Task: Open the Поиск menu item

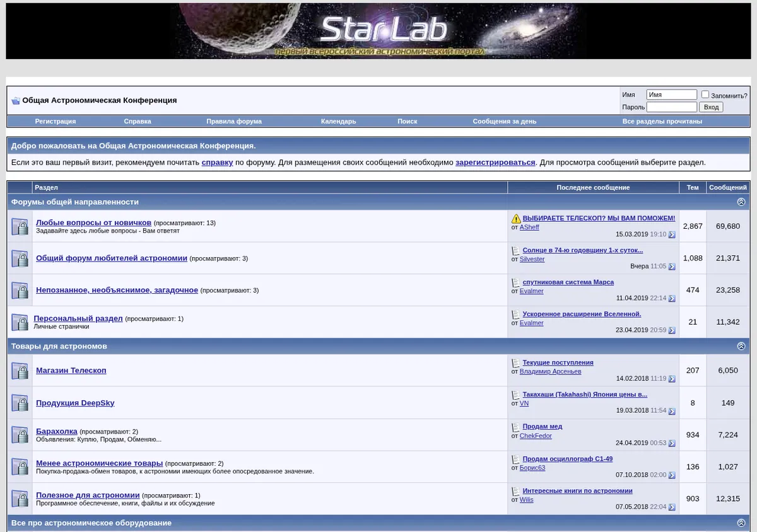Action: coord(408,121)
